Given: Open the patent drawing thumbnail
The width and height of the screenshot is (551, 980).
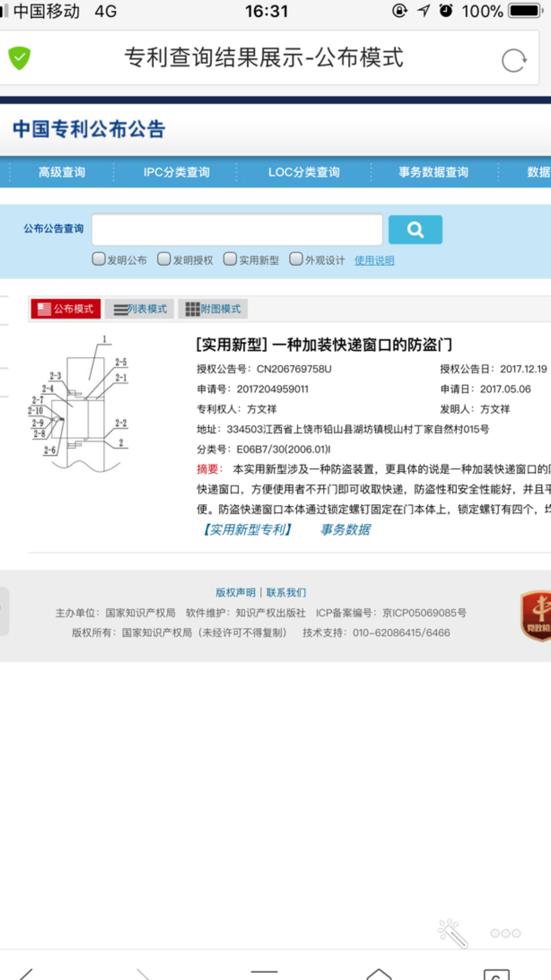Looking at the screenshot, I should 79,404.
